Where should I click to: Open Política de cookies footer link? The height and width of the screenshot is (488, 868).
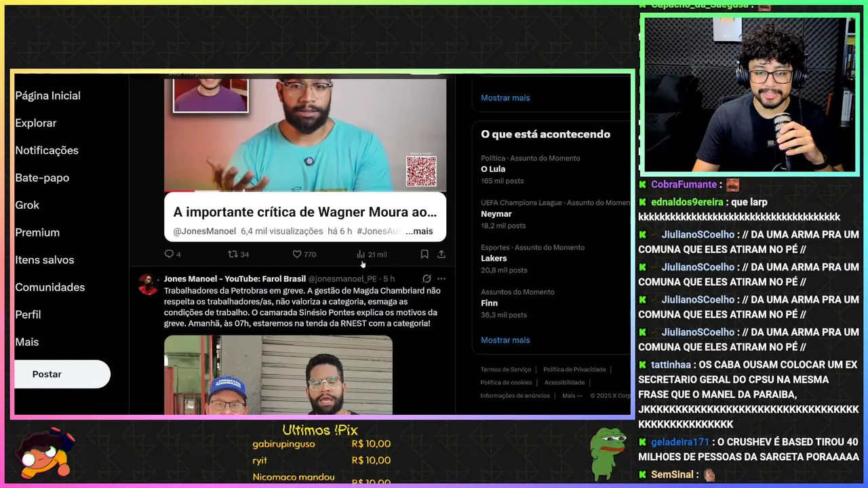tap(507, 382)
